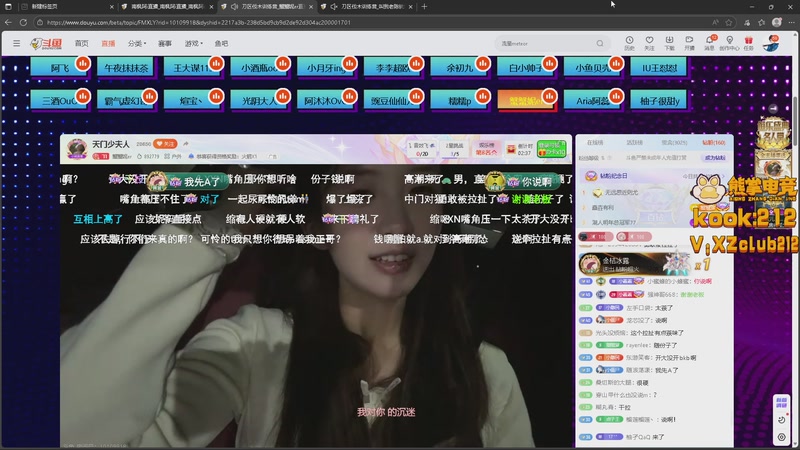Open the user avatar in header
This screenshot has width=800, height=450.
(770, 44)
